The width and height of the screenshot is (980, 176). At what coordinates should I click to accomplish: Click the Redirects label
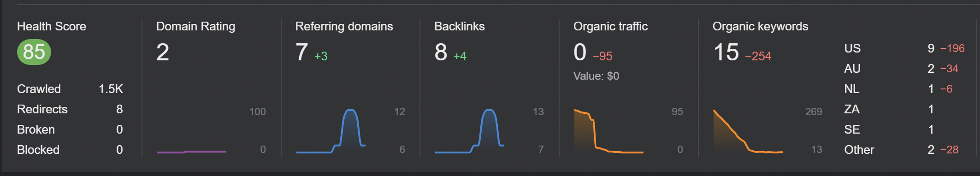42,109
